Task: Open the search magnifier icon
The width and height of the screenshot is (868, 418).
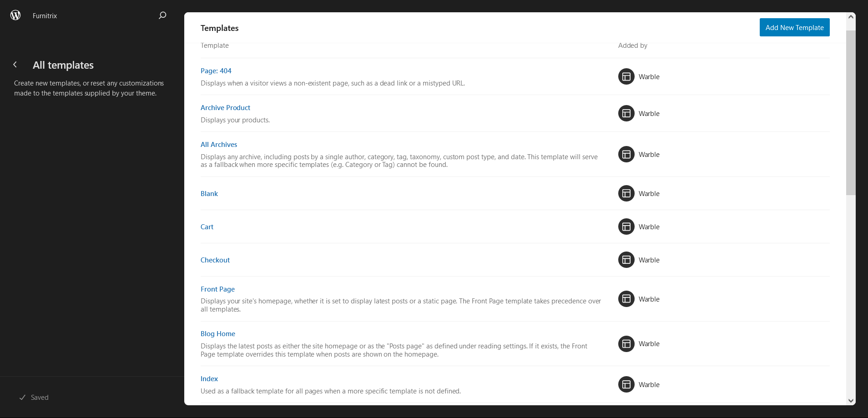Action: click(x=162, y=15)
